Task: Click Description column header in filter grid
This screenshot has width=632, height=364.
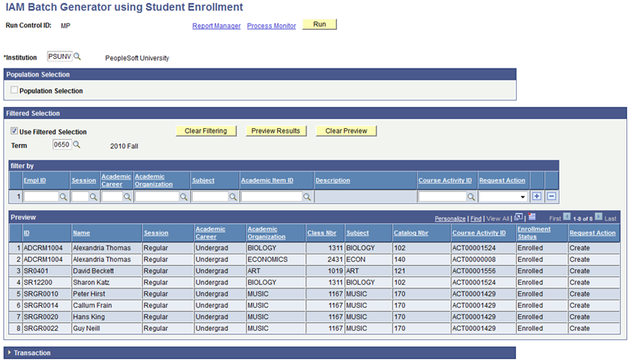Action: click(x=332, y=180)
